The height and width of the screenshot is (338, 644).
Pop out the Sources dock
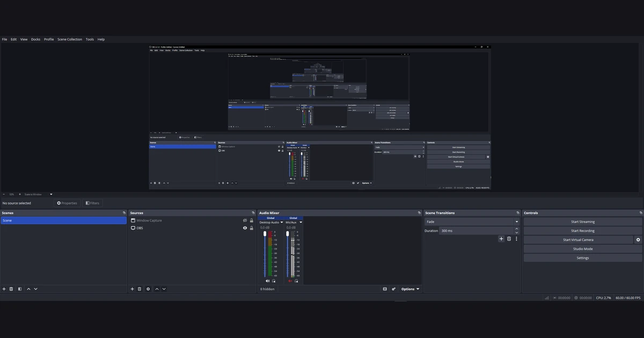coord(253,213)
